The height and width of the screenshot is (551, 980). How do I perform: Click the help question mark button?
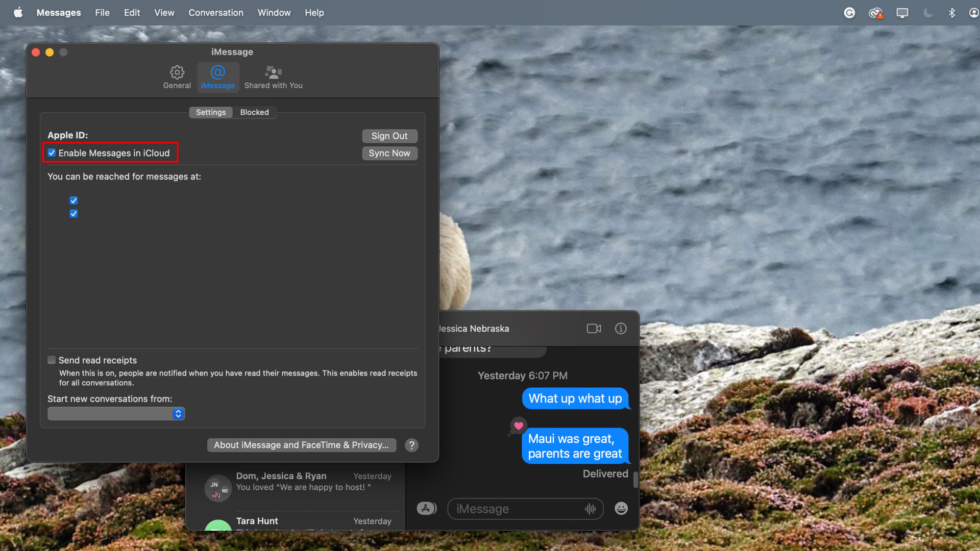point(411,445)
